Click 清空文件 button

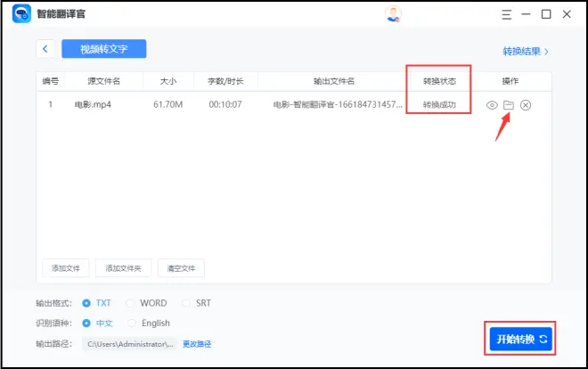[x=181, y=268]
